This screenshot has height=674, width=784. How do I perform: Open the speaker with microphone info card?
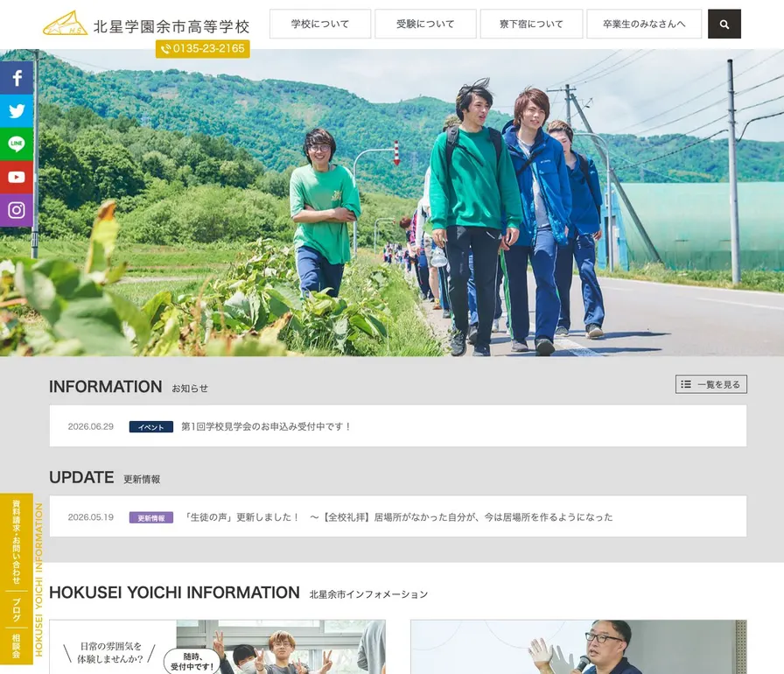[578, 647]
